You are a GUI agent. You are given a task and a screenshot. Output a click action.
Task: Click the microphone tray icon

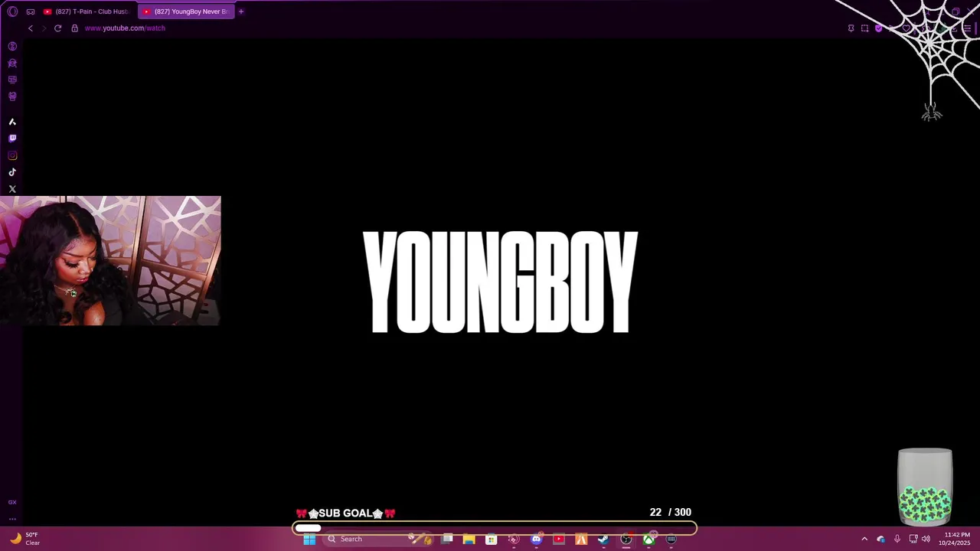(x=897, y=540)
